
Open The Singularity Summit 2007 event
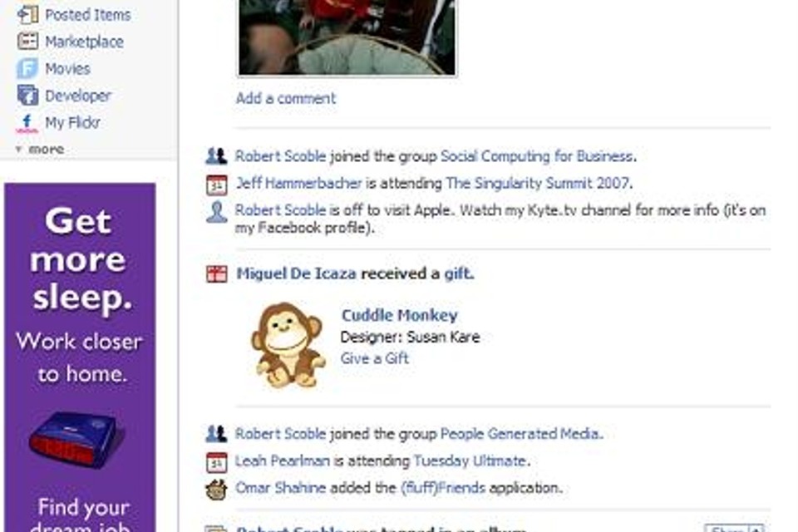(538, 183)
